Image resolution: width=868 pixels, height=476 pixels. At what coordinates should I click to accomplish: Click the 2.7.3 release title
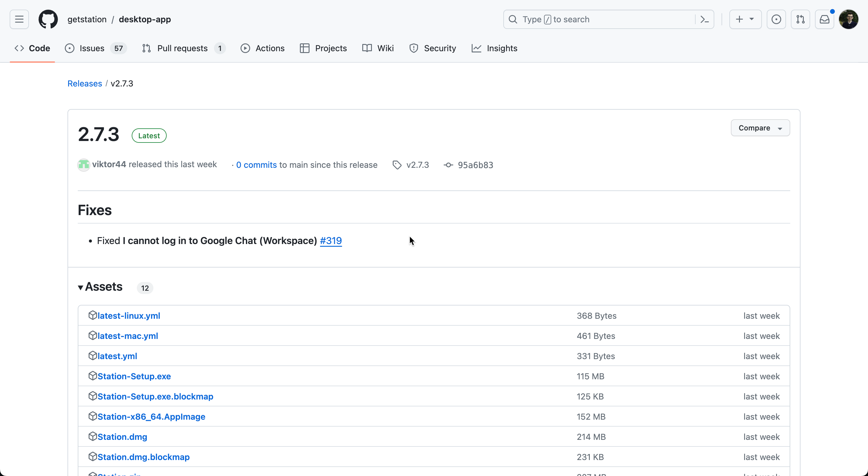point(98,134)
